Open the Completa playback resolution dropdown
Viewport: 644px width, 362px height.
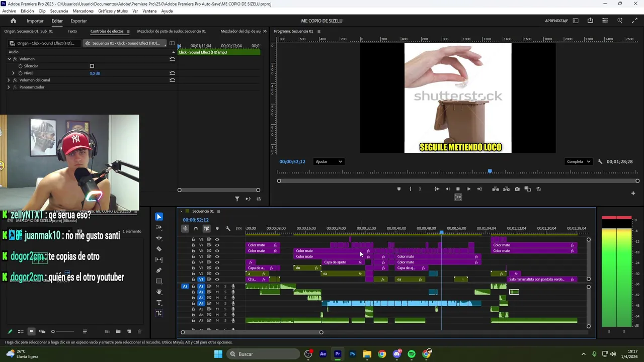579,161
